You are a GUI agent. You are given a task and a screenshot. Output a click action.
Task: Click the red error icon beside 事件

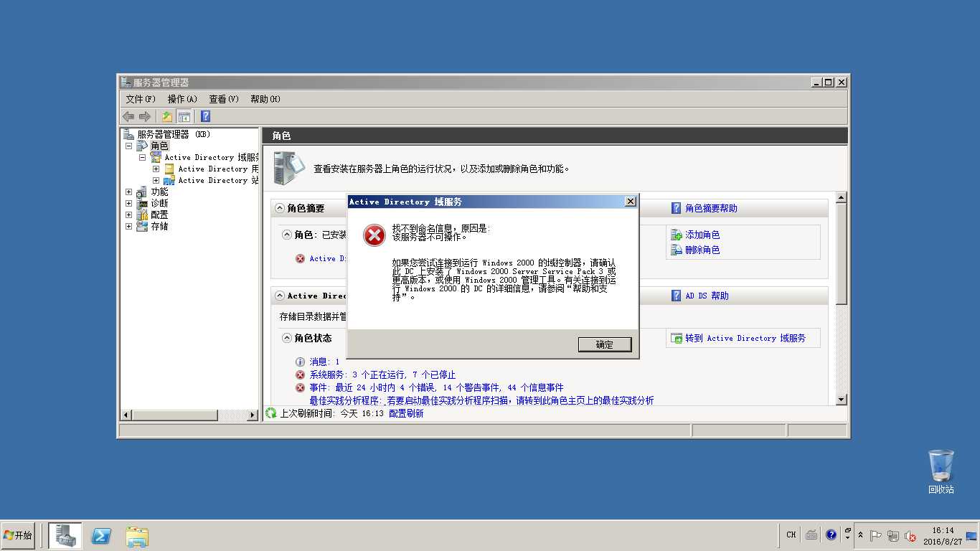click(300, 387)
